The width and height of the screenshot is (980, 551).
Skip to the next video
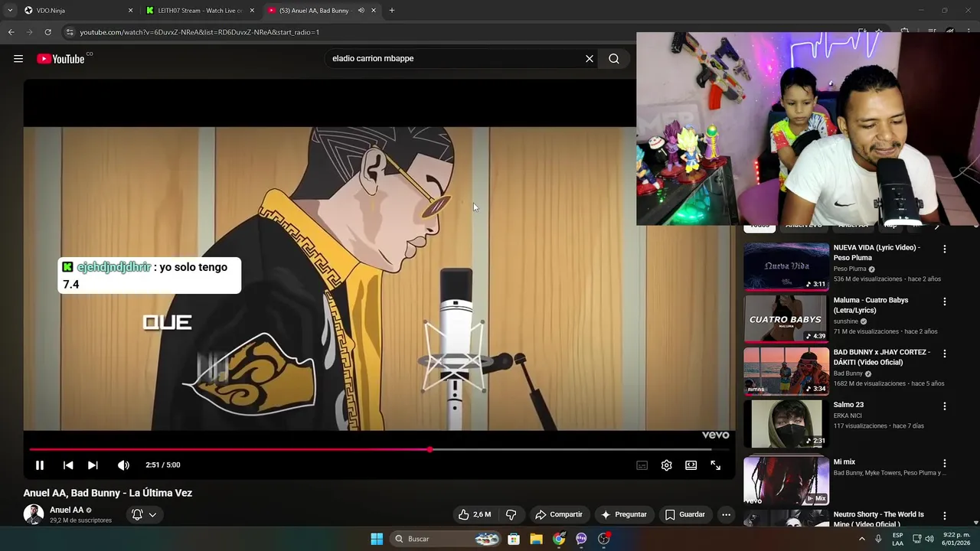coord(93,465)
